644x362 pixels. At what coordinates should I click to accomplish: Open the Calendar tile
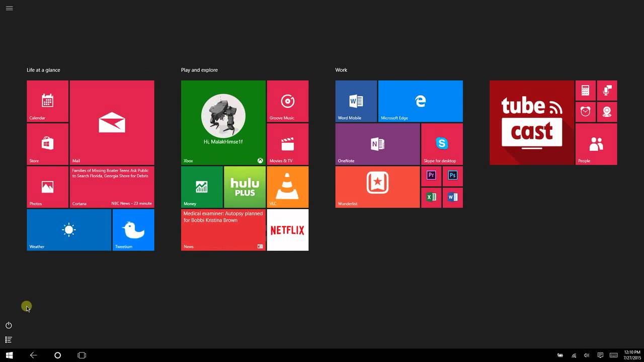coord(47,101)
